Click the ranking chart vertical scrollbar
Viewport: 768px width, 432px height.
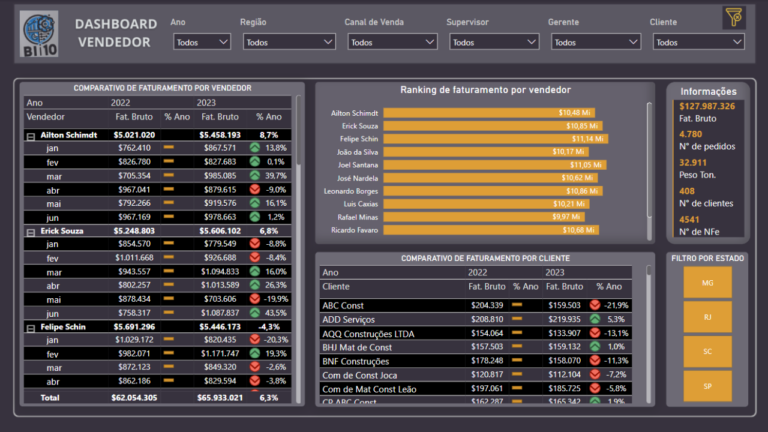649,159
